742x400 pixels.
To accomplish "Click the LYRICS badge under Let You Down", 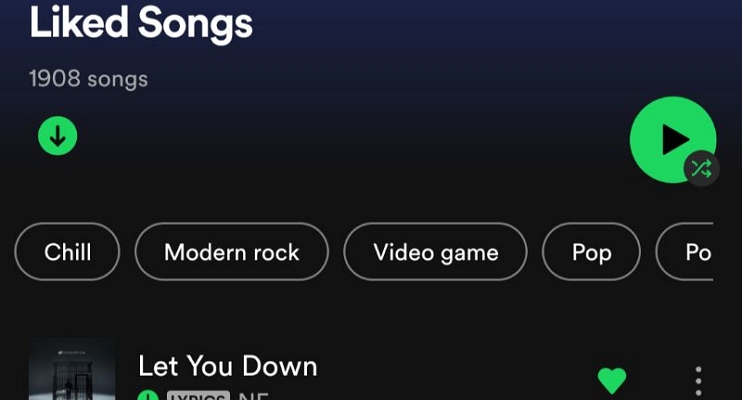I will 198,395.
